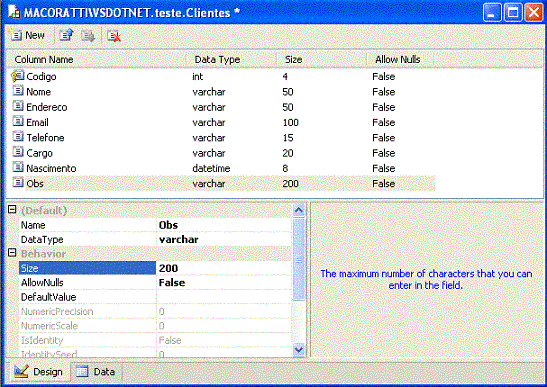The image size is (547, 387).
Task: Click the DataType property value varchar
Action: (224, 239)
